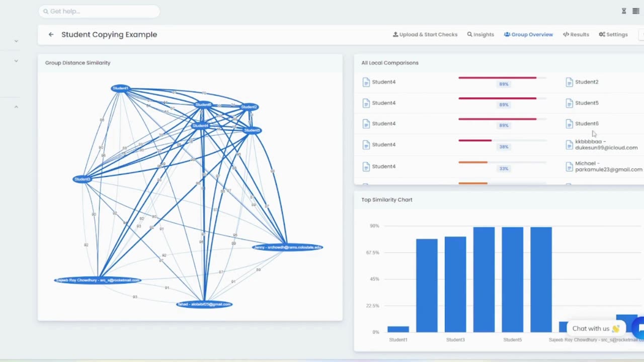The image size is (644, 362).
Task: Click the file icon beside Michael parkamule23 entry
Action: point(569,166)
